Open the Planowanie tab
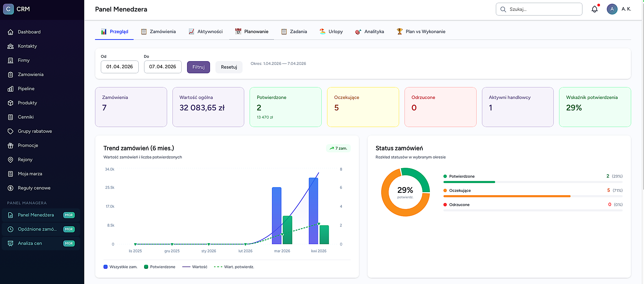Image resolution: width=644 pixels, height=284 pixels. [251, 32]
